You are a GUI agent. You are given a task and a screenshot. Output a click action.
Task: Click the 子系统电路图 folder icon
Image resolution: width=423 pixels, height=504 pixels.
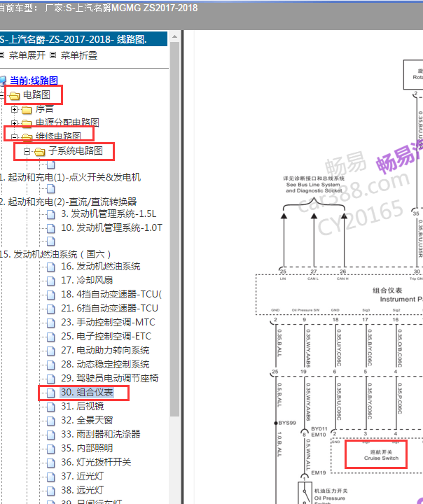click(39, 152)
